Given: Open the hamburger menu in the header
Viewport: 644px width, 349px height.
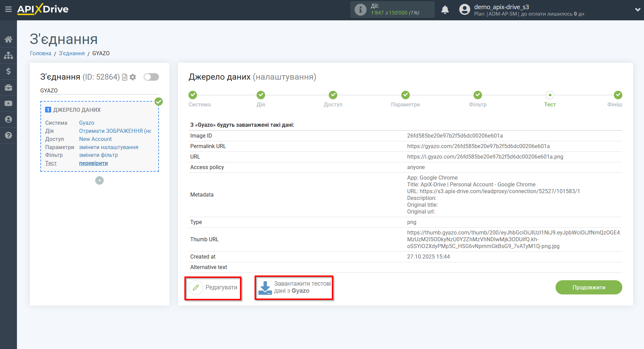Looking at the screenshot, I should pyautogui.click(x=8, y=9).
